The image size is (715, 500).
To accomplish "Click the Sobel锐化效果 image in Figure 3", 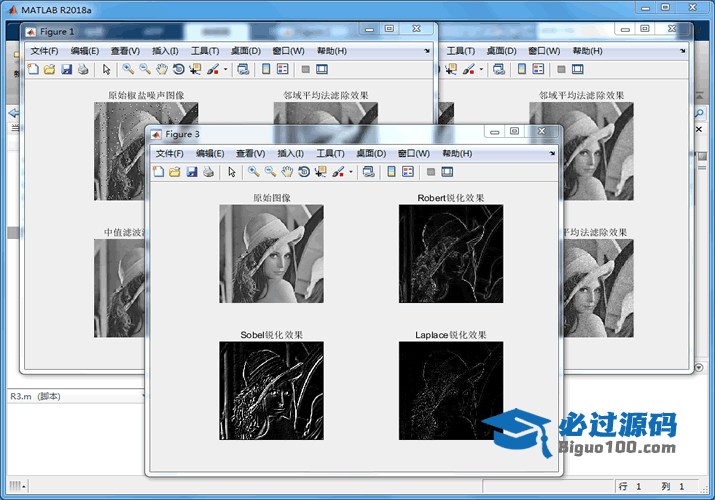I will [271, 391].
